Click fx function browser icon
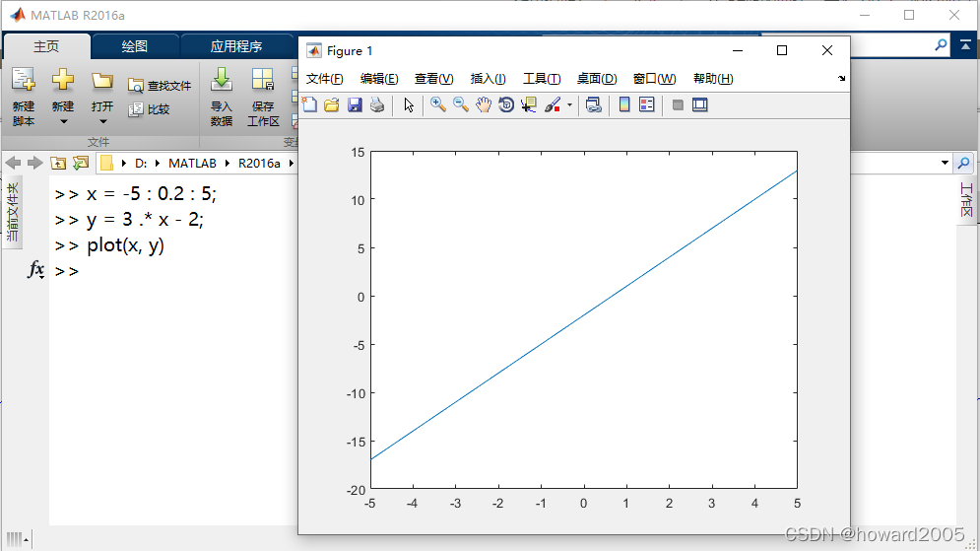The height and width of the screenshot is (551, 980). (35, 270)
